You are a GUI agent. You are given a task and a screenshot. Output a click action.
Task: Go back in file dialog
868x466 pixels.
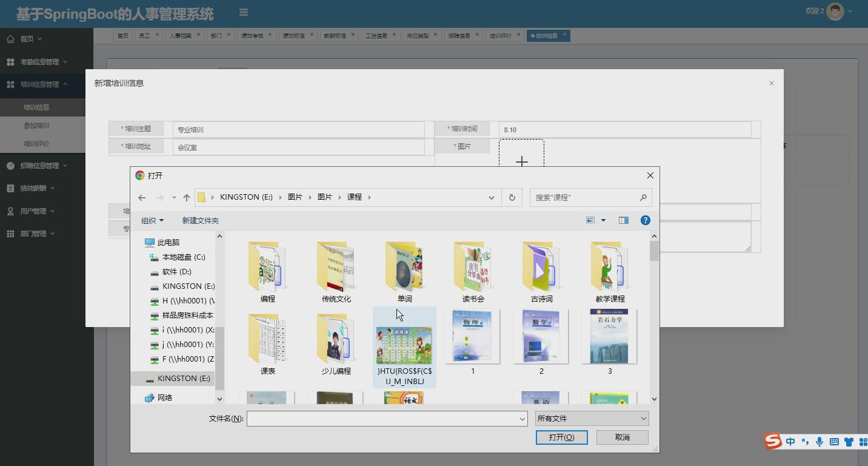point(142,197)
